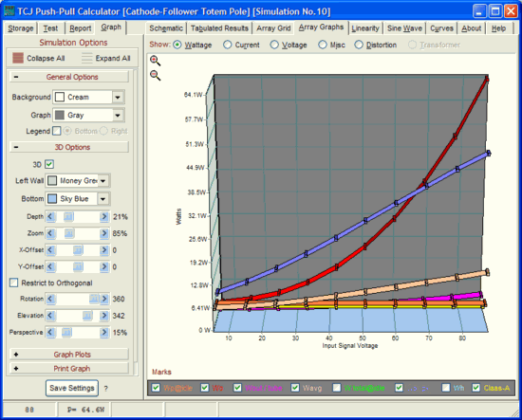Click the application icon in title bar

(x=9, y=11)
